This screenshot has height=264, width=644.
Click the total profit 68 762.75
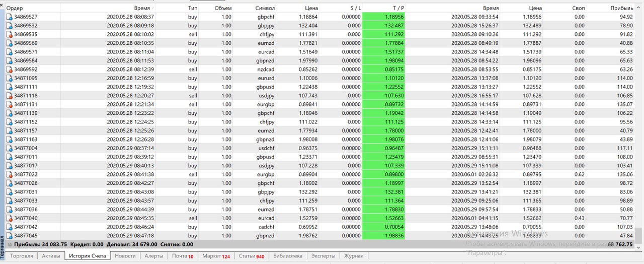coord(621,244)
